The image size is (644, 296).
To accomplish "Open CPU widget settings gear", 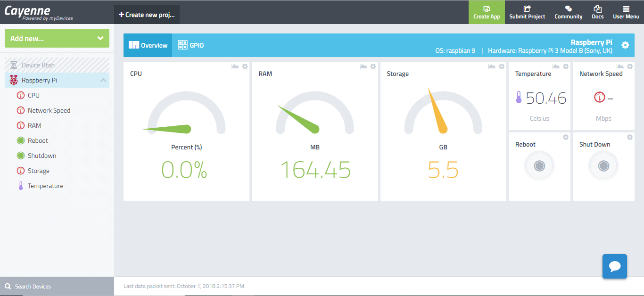I will (x=245, y=66).
